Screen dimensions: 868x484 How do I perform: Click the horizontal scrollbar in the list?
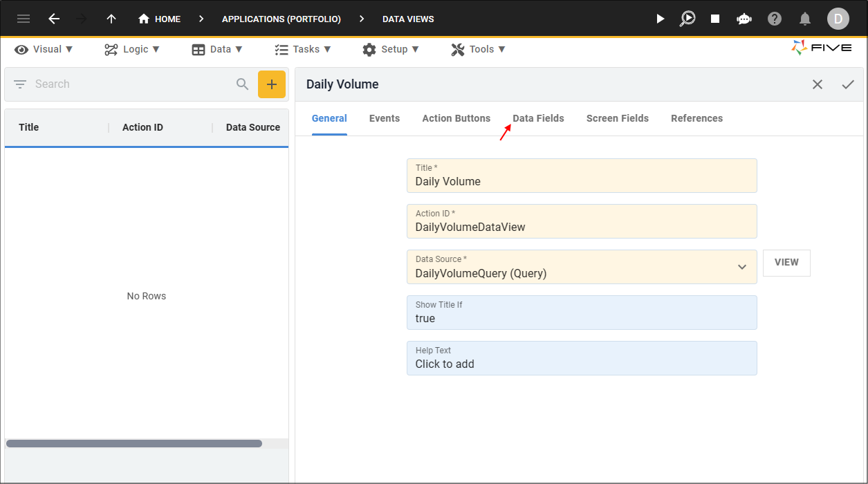134,443
